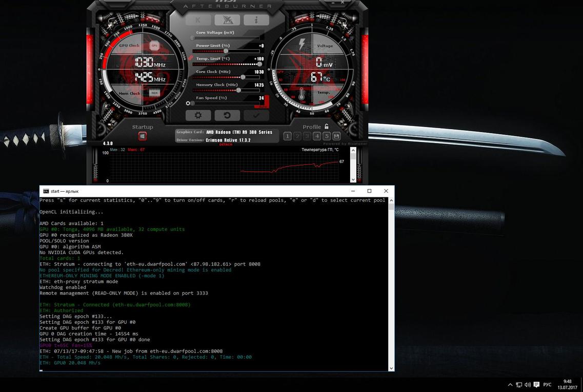Open the taskbar clock showing 9:48
This screenshot has width=583, height=392.
(x=568, y=384)
